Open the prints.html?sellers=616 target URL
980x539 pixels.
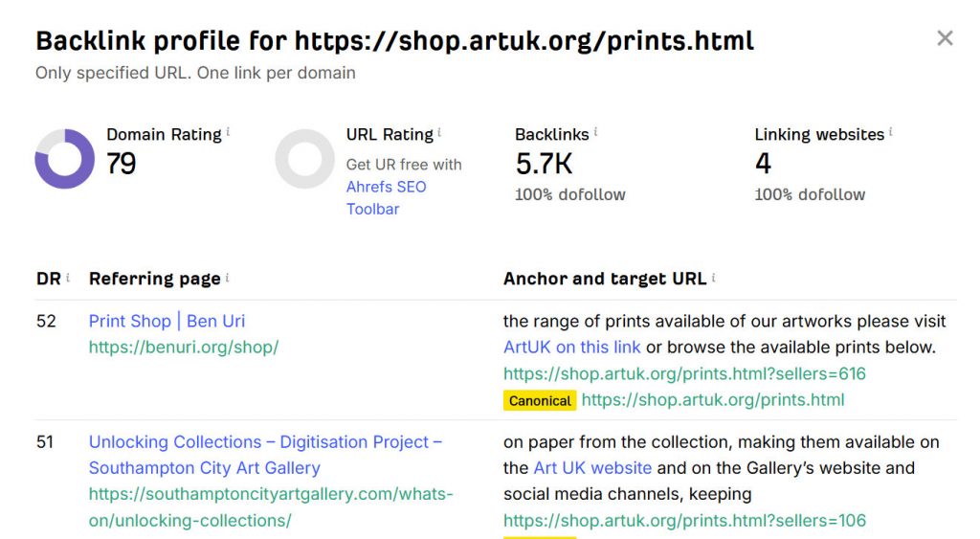[x=684, y=373]
